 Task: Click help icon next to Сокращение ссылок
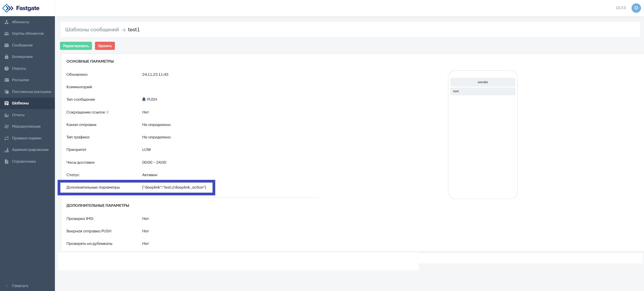tap(108, 112)
